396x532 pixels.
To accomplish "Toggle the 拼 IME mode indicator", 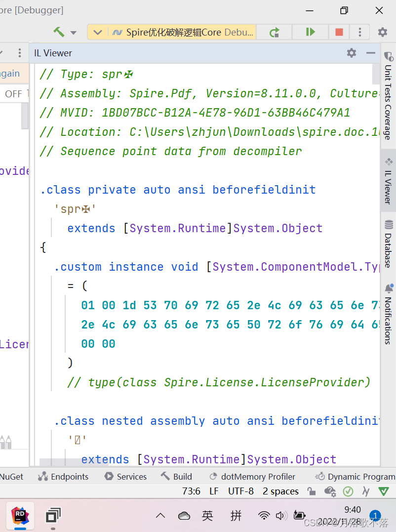I will point(236,516).
